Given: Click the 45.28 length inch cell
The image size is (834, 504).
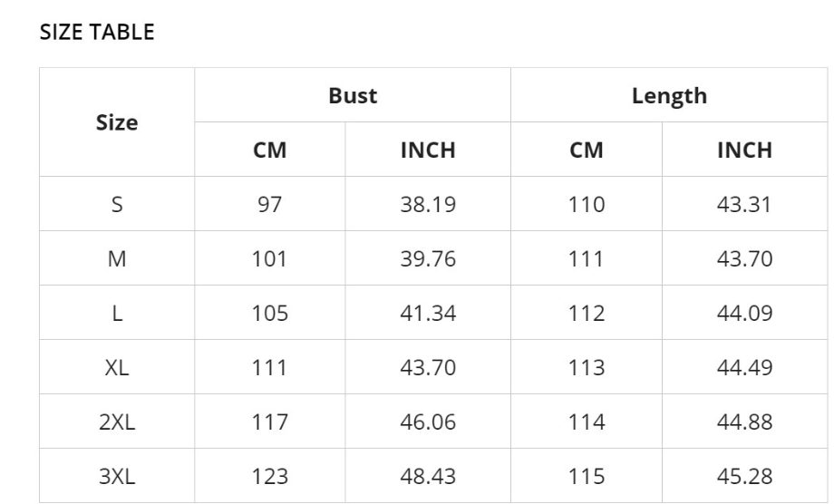Looking at the screenshot, I should tap(744, 477).
